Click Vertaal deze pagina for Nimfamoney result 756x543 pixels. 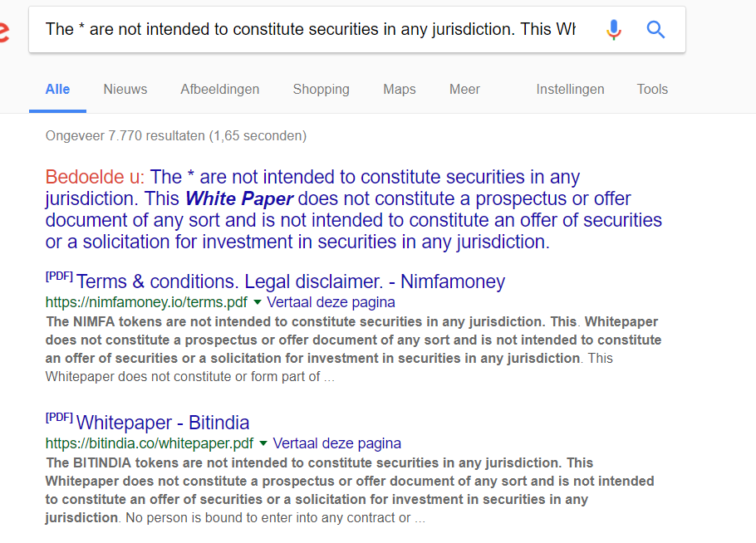tap(331, 302)
